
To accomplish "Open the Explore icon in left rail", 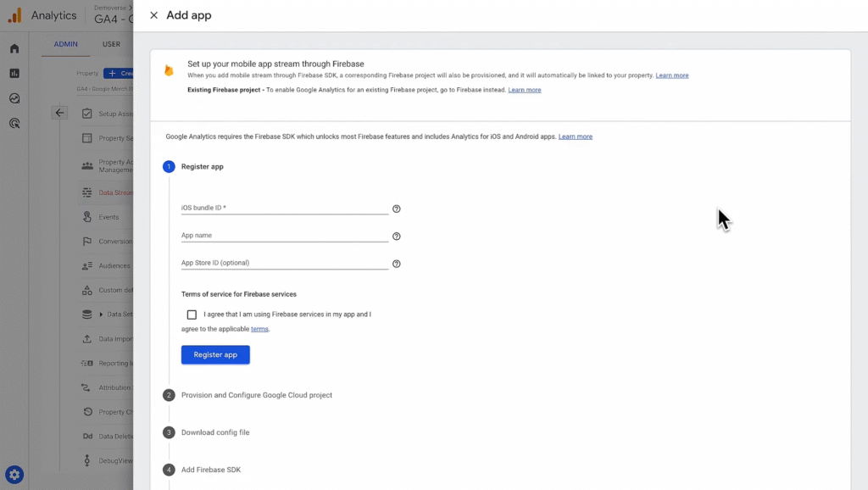I will click(14, 98).
